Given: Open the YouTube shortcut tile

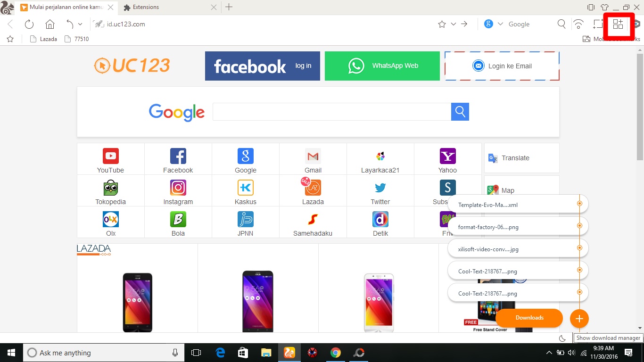Looking at the screenshot, I should [111, 160].
